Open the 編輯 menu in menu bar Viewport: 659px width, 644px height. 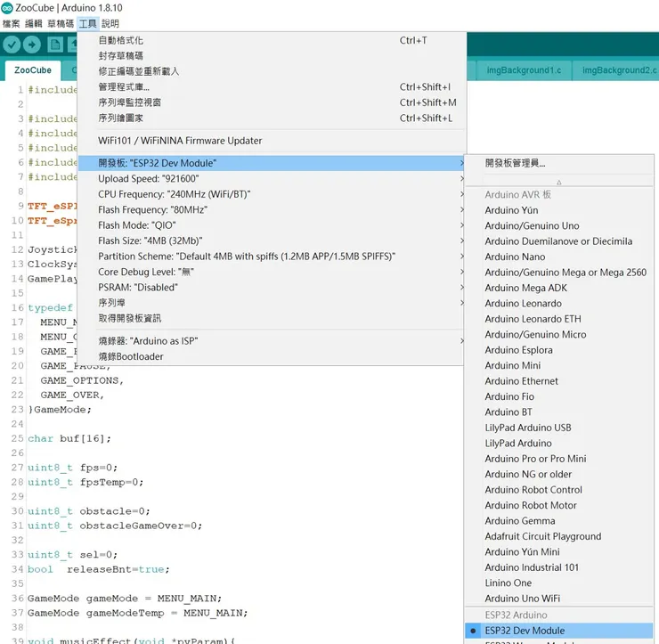[x=33, y=23]
